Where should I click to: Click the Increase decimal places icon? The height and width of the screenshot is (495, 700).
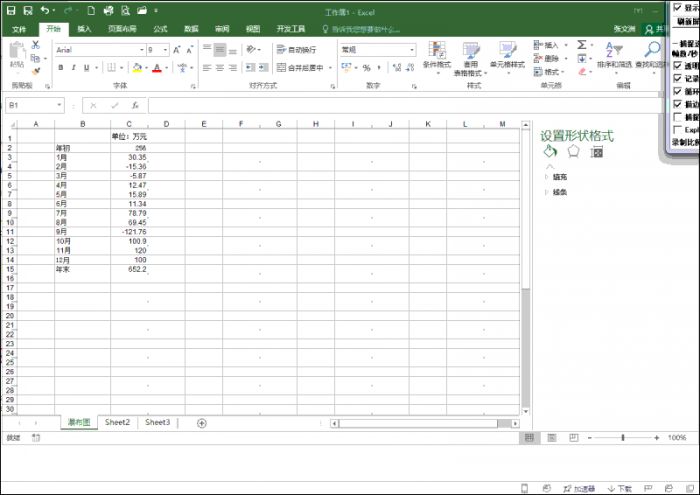pyautogui.click(x=396, y=68)
